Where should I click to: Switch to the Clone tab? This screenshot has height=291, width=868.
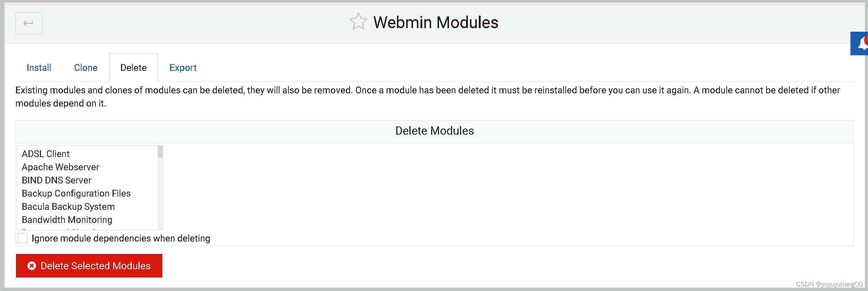[86, 67]
